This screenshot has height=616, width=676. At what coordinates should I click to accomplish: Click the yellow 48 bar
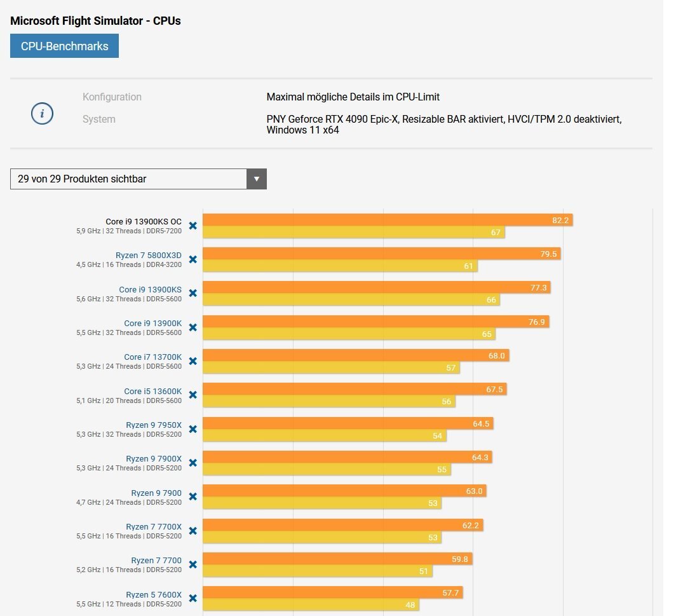311,605
